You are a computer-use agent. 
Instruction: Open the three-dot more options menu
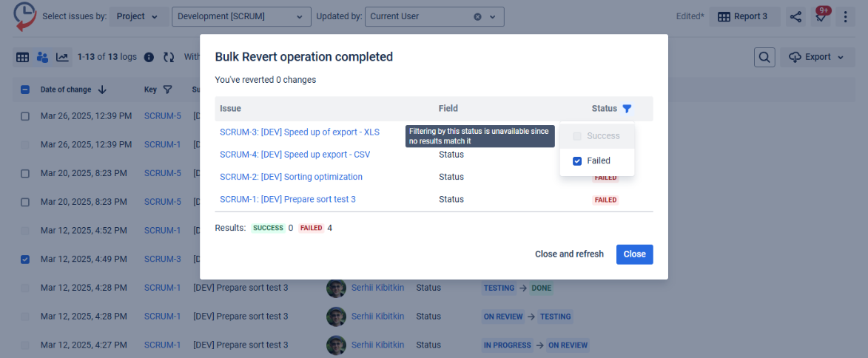pos(845,16)
